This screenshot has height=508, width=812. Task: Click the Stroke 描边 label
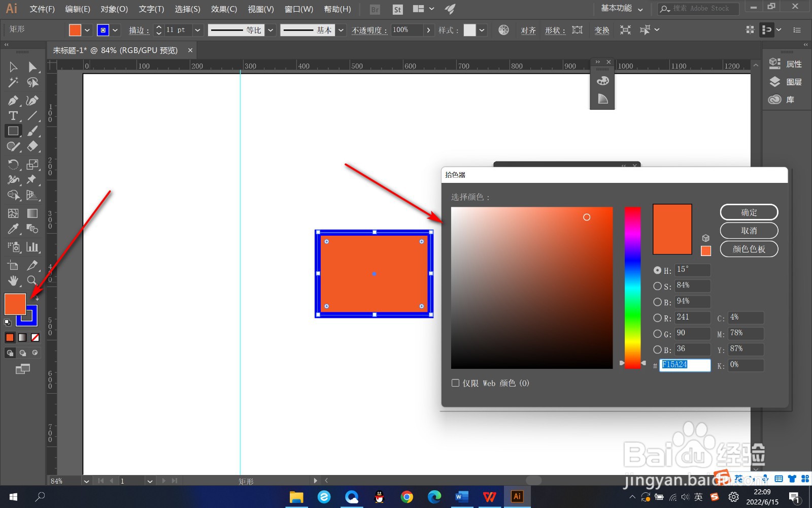pos(139,30)
